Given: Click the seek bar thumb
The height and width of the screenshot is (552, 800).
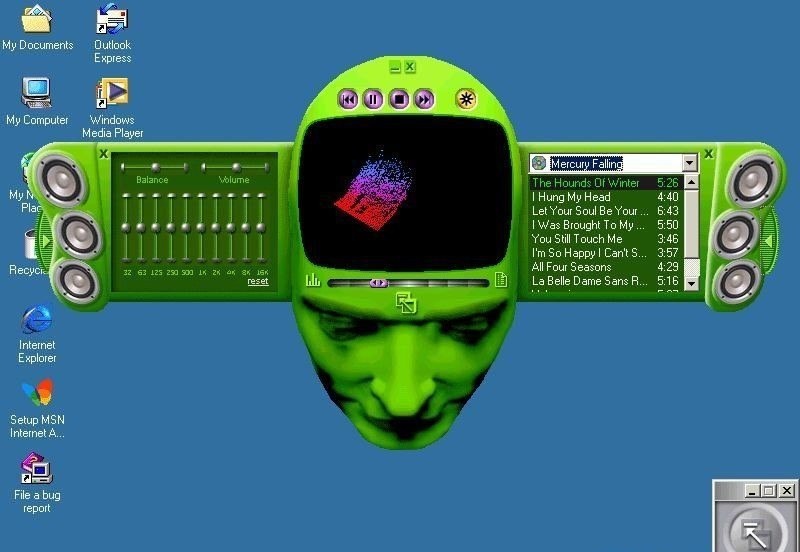Looking at the screenshot, I should point(379,283).
